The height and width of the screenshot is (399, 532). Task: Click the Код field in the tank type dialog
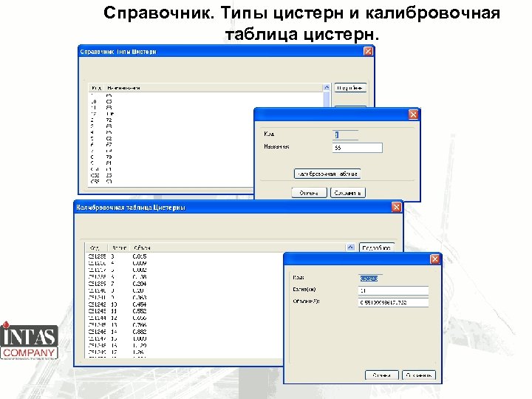pyautogui.click(x=345, y=135)
